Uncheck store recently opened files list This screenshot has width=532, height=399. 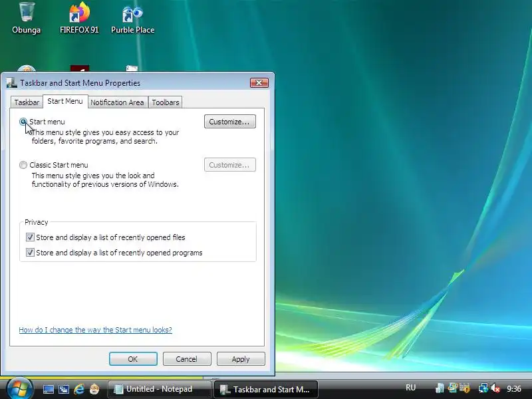click(x=30, y=237)
